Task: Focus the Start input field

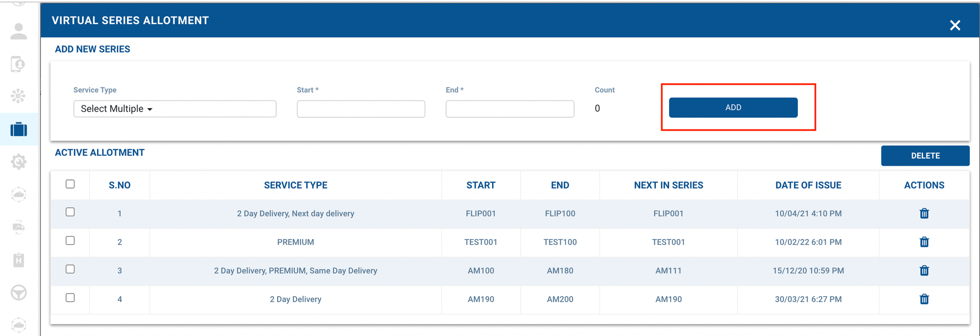Action: pyautogui.click(x=361, y=109)
